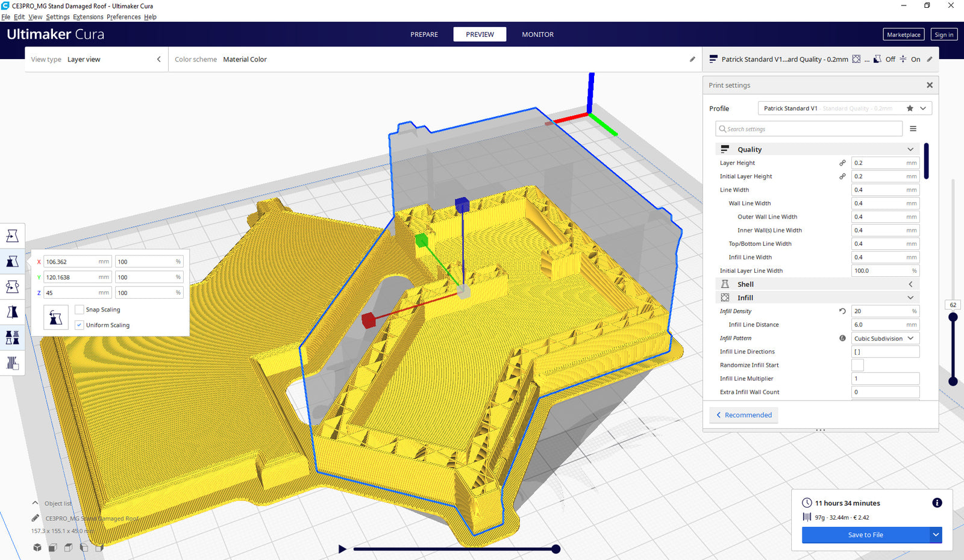Click the pencil icon next to Material Color

tap(691, 59)
